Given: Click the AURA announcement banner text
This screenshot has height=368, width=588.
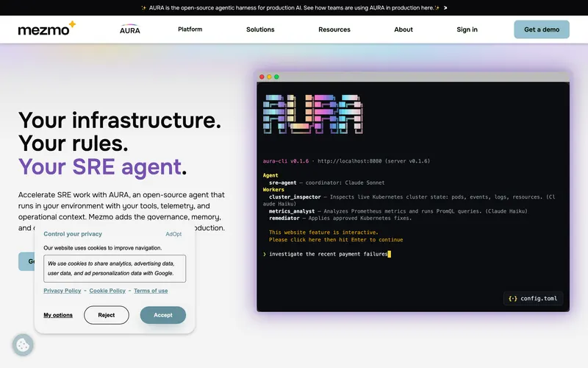Looking at the screenshot, I should (291, 7).
